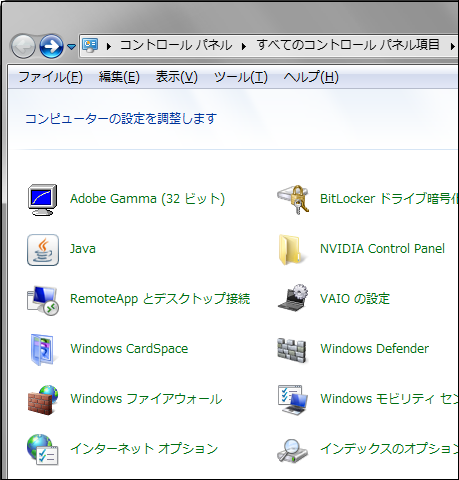Open the ツール(T) menu

tap(241, 77)
